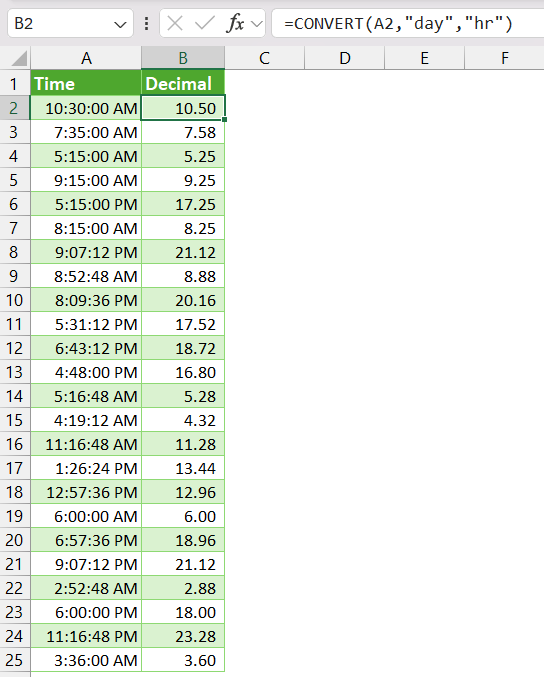Image resolution: width=544 pixels, height=677 pixels.
Task: Click the Select All corner triangle
Action: [19, 58]
